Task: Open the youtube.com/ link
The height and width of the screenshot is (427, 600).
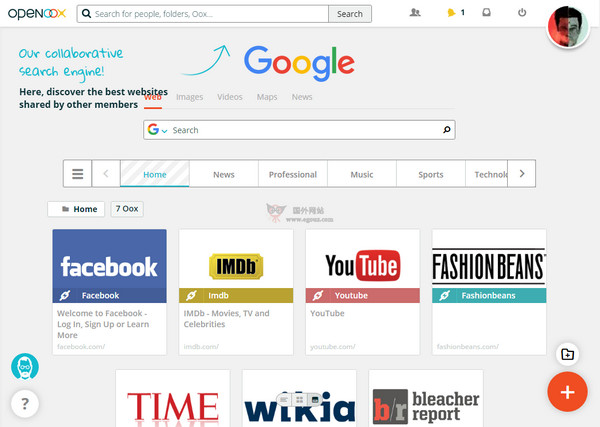Action: coord(333,347)
